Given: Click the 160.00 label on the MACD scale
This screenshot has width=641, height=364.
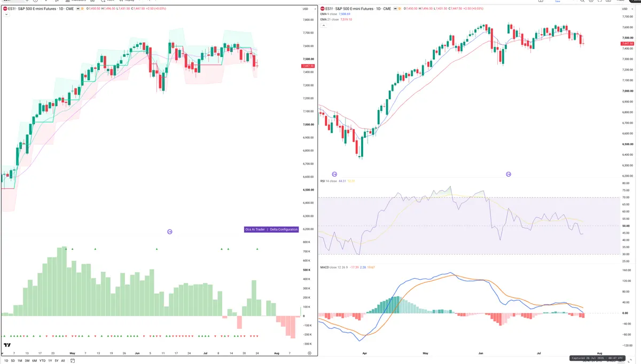Looking at the screenshot, I should point(626,270).
